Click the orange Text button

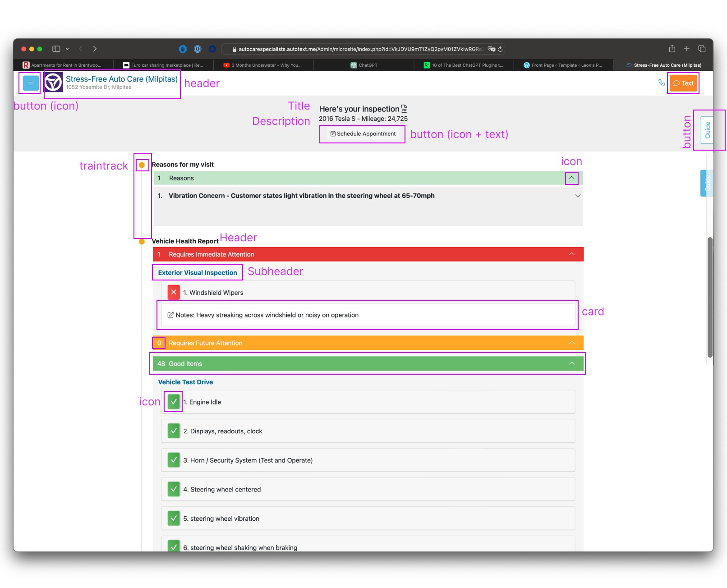(x=683, y=83)
